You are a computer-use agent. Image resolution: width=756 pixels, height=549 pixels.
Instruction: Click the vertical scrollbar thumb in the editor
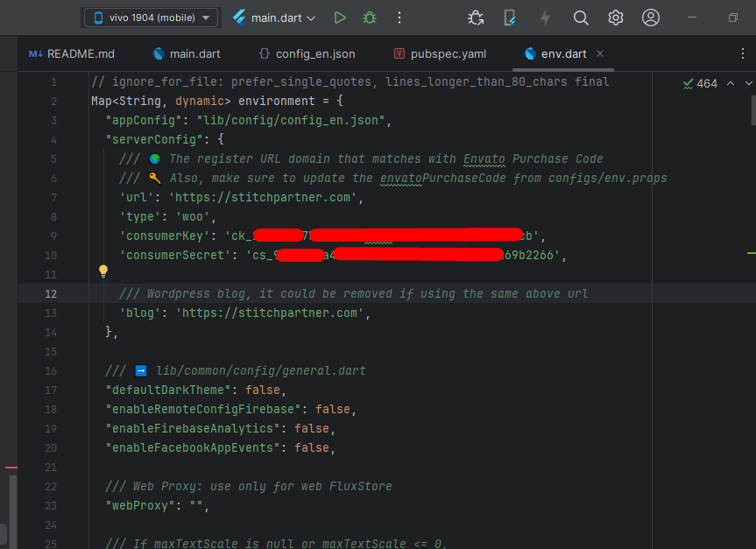753,110
